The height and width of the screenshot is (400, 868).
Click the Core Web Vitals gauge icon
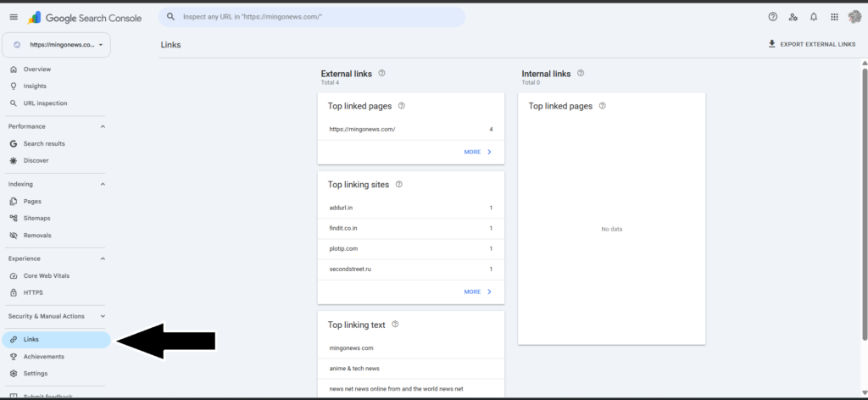[x=14, y=275]
